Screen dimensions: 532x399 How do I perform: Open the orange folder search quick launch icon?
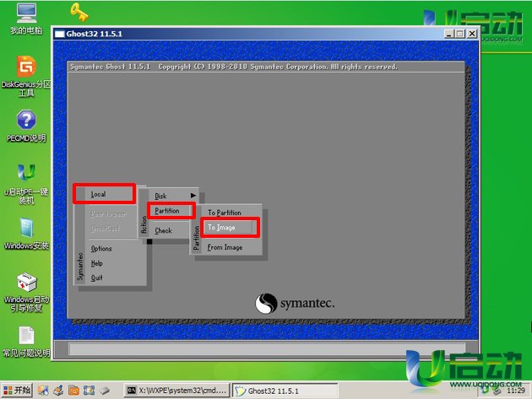click(x=73, y=391)
